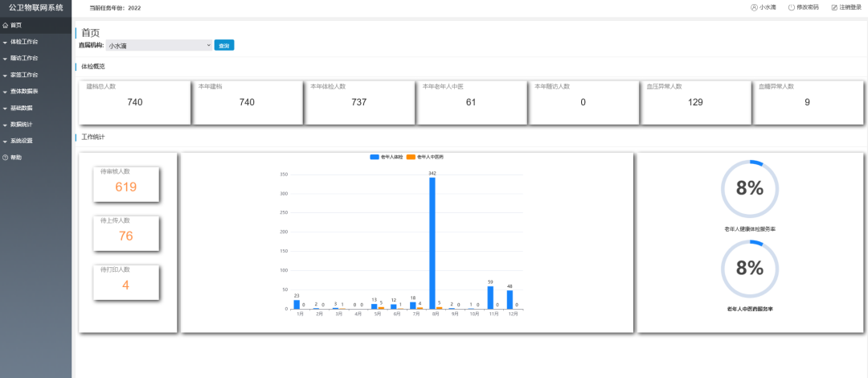Image resolution: width=868 pixels, height=378 pixels.
Task: Click the 血糖异常人数 value 9
Action: (x=807, y=102)
